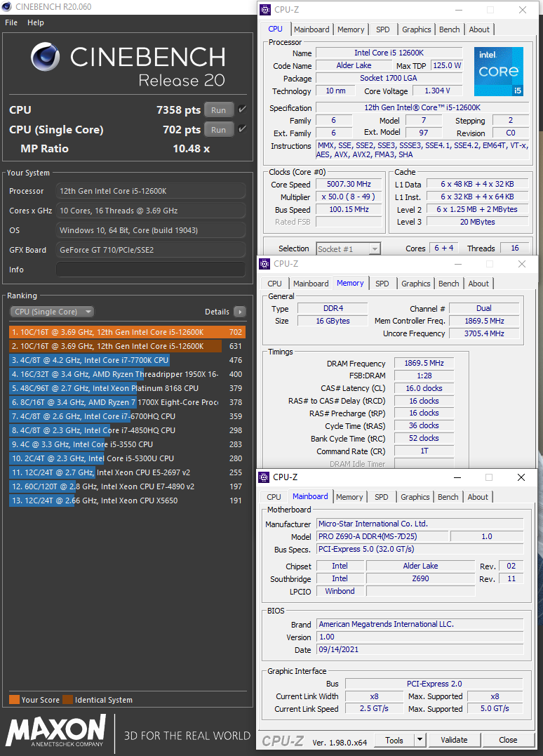Viewport: 543px width, 756px height.
Task: Select ranking row Intel Core i7-7700K CPU
Action: (127, 359)
